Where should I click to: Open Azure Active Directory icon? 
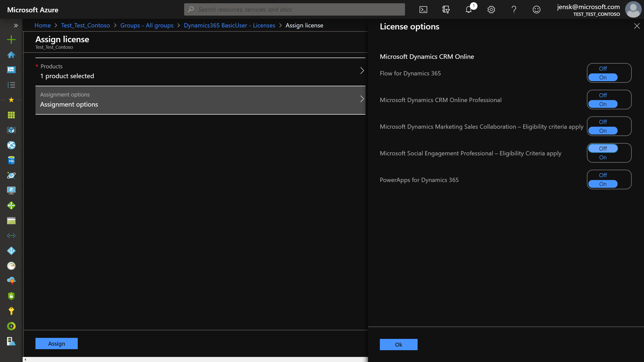point(11,251)
